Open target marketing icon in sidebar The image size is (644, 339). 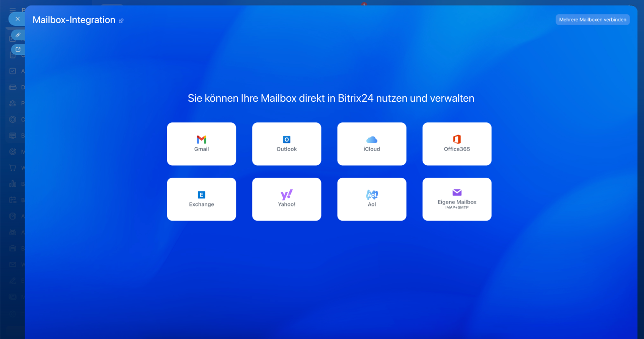pos(13,152)
